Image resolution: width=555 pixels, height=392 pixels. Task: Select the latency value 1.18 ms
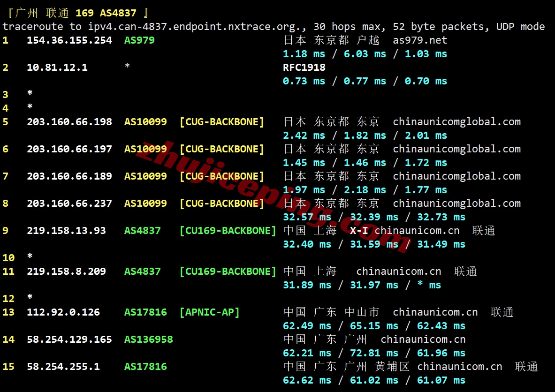point(304,54)
